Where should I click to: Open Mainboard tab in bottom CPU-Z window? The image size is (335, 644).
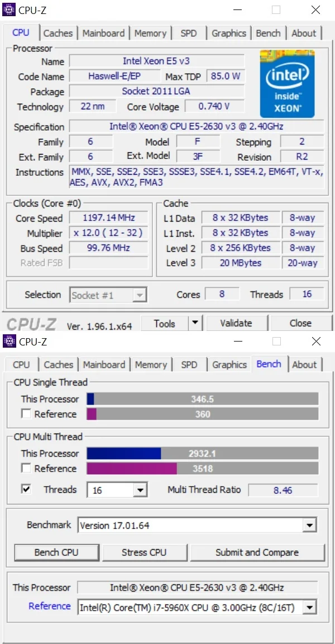[104, 365]
